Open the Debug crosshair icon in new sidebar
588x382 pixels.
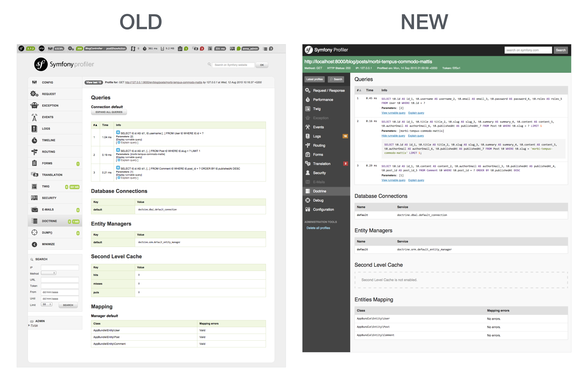308,200
